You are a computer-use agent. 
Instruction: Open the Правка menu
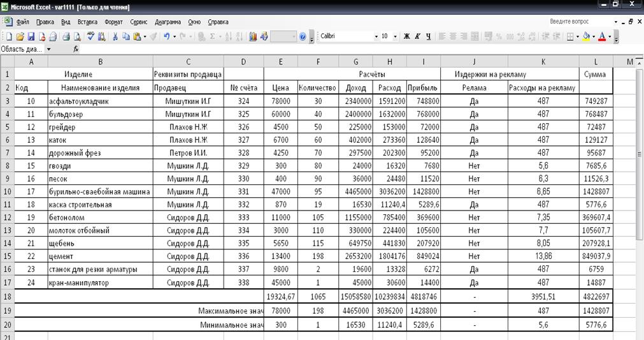45,22
